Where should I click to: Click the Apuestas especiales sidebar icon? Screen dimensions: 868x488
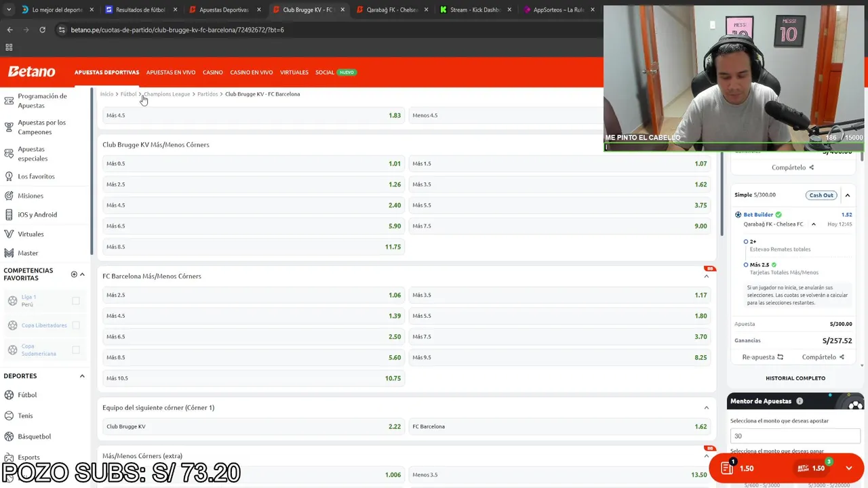[x=9, y=154]
